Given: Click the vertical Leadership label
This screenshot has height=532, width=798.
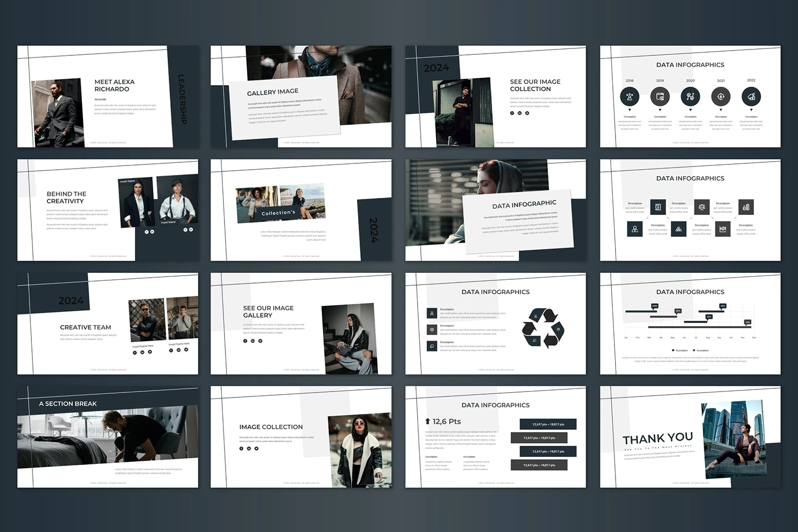Looking at the screenshot, I should pos(181,99).
